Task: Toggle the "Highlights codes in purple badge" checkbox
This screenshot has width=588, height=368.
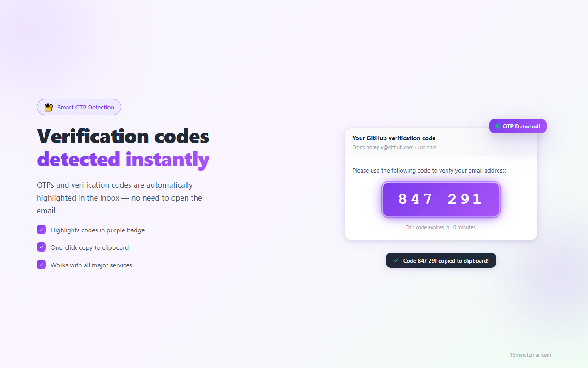Action: [41, 230]
